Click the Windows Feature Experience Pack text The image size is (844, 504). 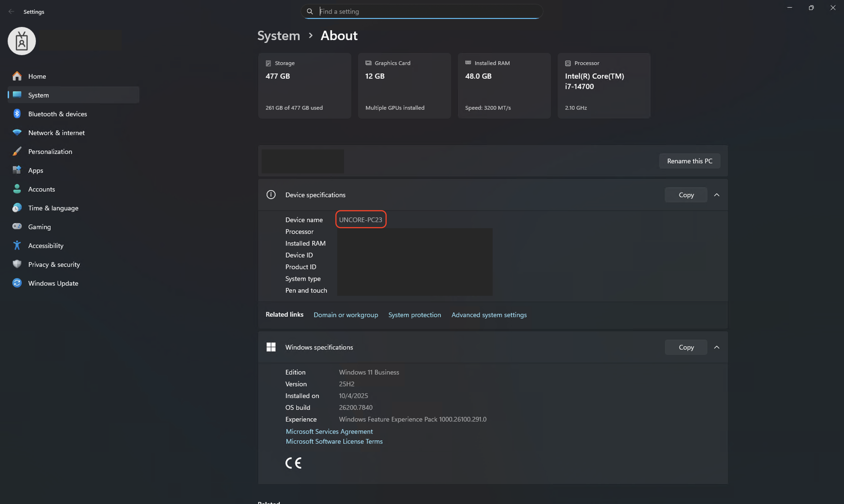click(x=413, y=419)
